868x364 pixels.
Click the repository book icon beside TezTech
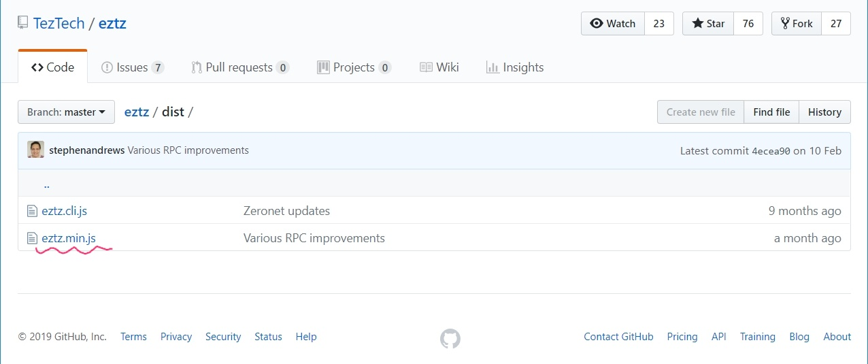tap(23, 23)
